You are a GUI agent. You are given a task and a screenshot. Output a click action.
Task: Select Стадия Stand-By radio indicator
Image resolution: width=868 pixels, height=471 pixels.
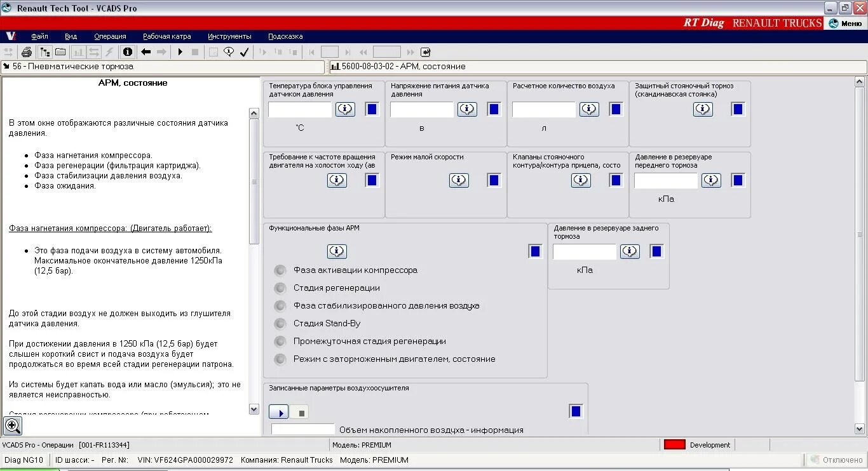pyautogui.click(x=280, y=324)
